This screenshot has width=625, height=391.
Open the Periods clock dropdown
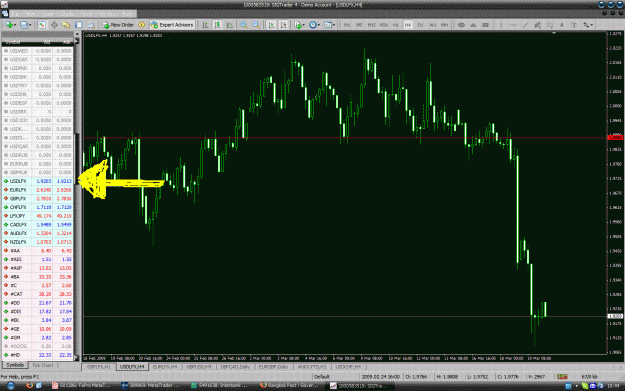314,25
